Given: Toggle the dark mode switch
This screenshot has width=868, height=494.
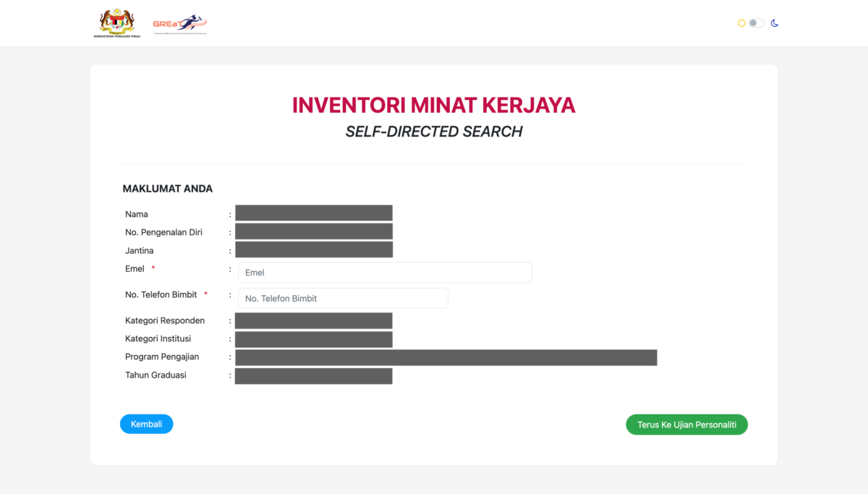Looking at the screenshot, I should pyautogui.click(x=757, y=23).
